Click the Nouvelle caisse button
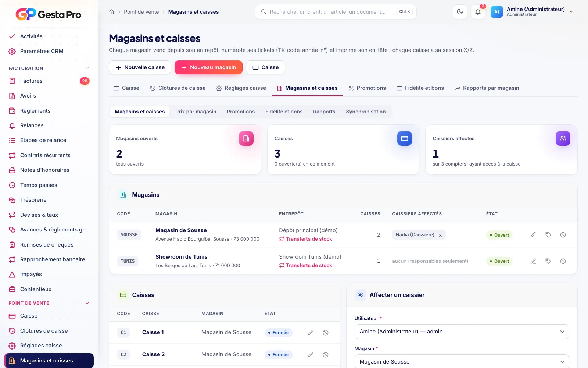 pos(140,67)
